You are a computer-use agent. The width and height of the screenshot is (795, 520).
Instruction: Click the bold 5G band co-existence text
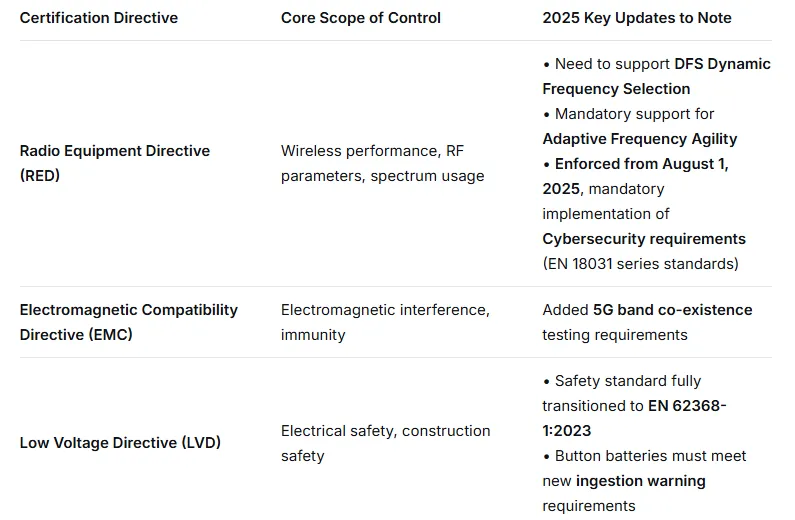(672, 310)
